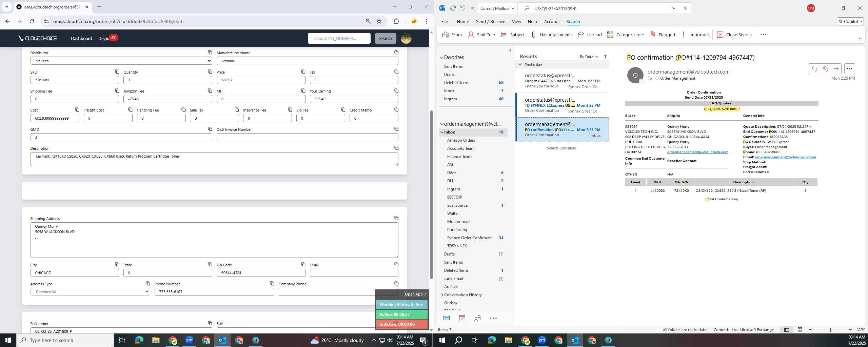Image resolution: width=868 pixels, height=347 pixels.
Task: Open the Windows Start menu on left taskbar
Action: click(x=8, y=340)
